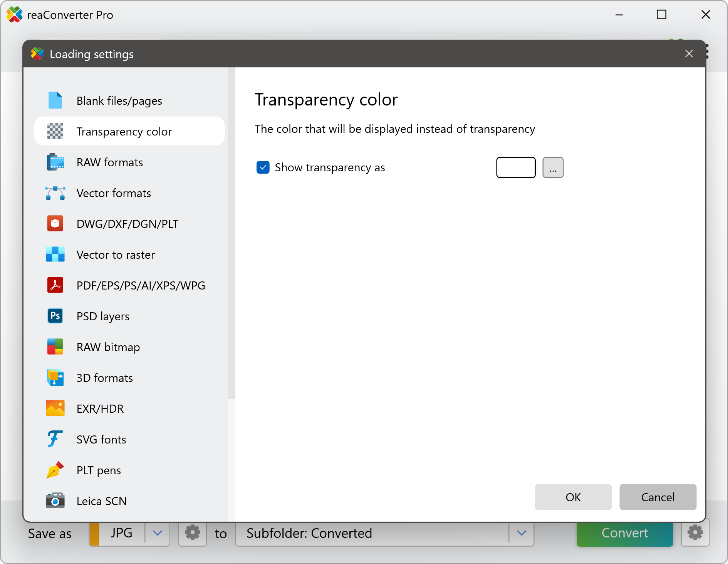Screen dimensions: 728x564
Task: Click the DWG/DXF/DGN/PLT cube icon
Action: pyautogui.click(x=55, y=224)
